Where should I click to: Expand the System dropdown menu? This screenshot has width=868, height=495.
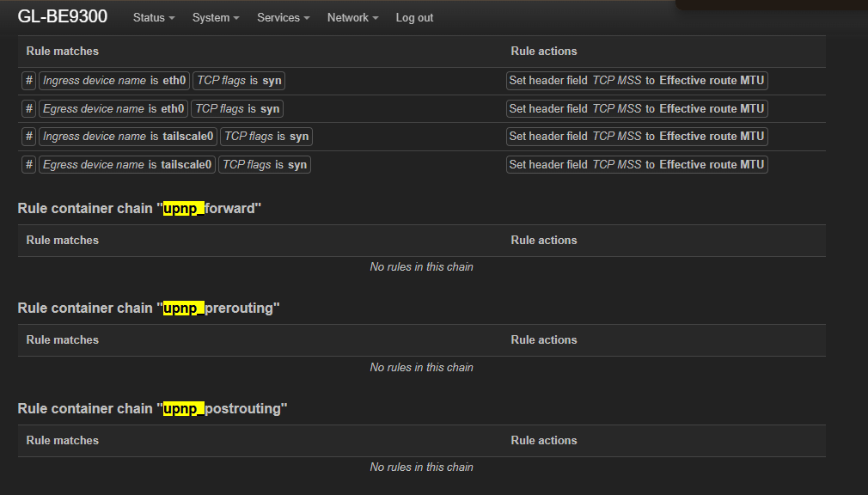point(216,18)
